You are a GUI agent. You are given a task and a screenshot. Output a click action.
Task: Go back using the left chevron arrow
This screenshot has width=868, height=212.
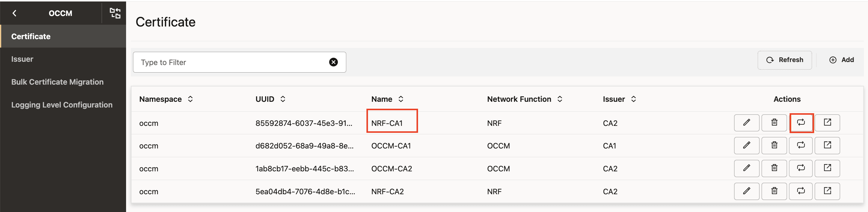pos(14,13)
